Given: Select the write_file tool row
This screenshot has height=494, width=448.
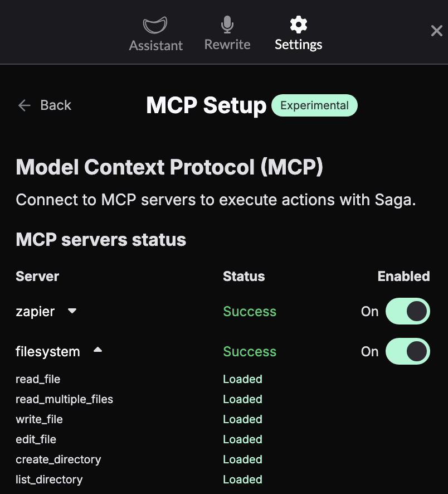Looking at the screenshot, I should (x=39, y=419).
